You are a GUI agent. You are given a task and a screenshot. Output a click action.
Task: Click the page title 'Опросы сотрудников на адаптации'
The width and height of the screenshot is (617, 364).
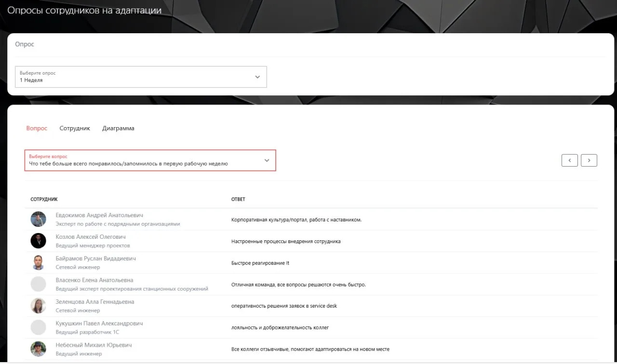[x=84, y=10]
